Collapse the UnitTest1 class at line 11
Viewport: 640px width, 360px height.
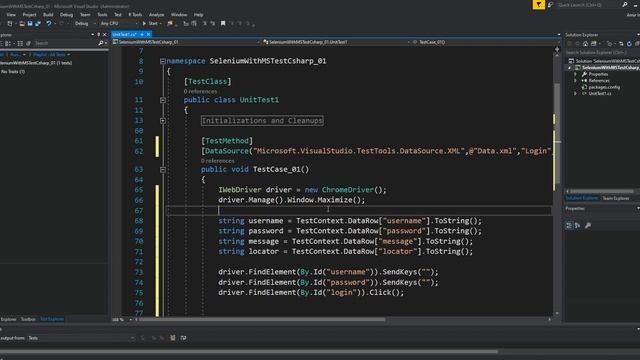coord(163,100)
